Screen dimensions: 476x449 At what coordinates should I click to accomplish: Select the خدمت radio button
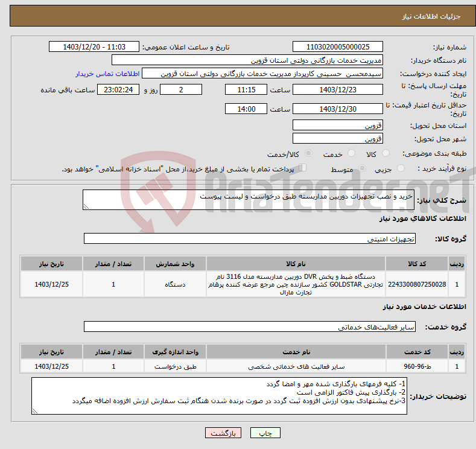pos(351,153)
